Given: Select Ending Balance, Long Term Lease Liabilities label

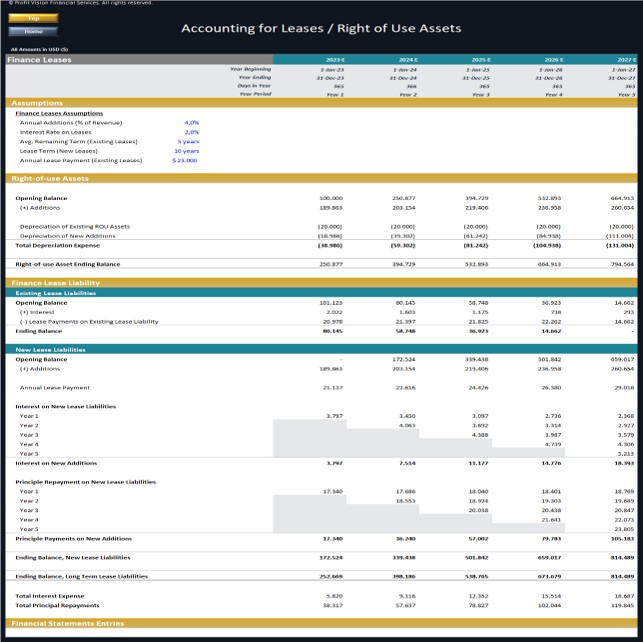Looking at the screenshot, I should (82, 576).
